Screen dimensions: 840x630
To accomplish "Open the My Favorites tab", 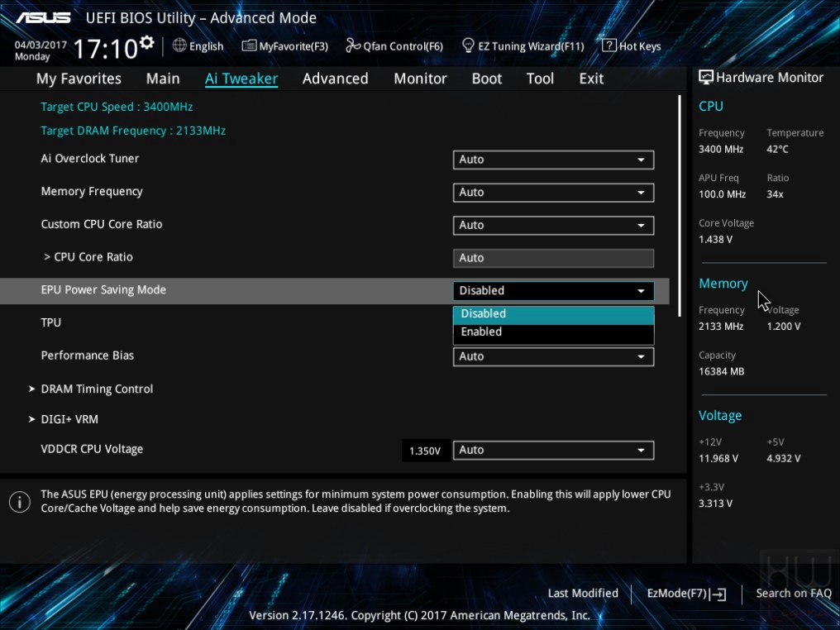I will click(79, 79).
